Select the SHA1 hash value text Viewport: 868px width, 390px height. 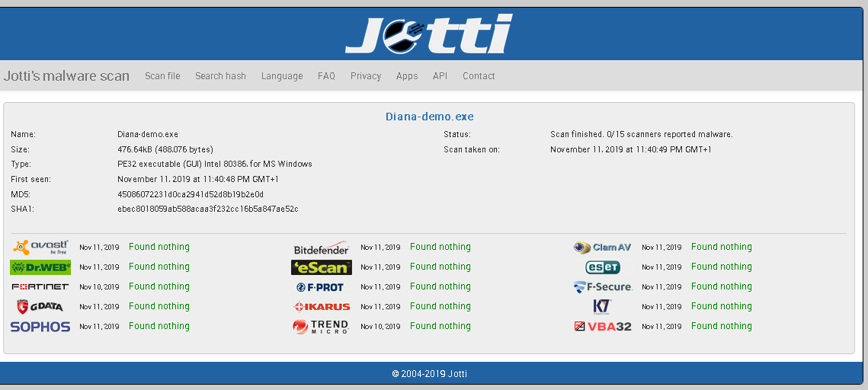[x=208, y=209]
